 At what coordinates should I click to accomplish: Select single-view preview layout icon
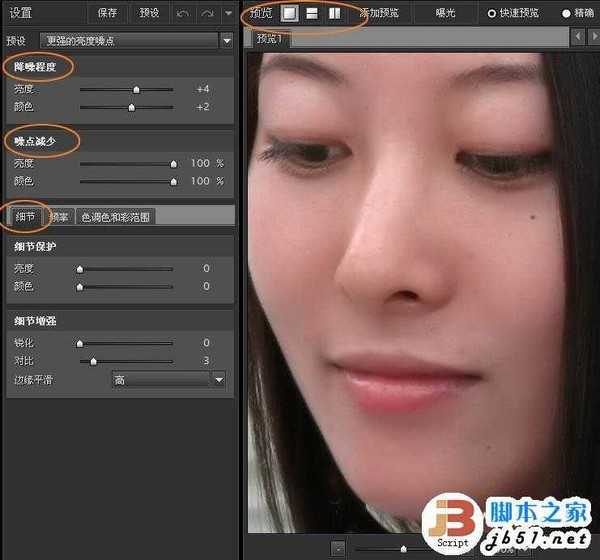(288, 13)
